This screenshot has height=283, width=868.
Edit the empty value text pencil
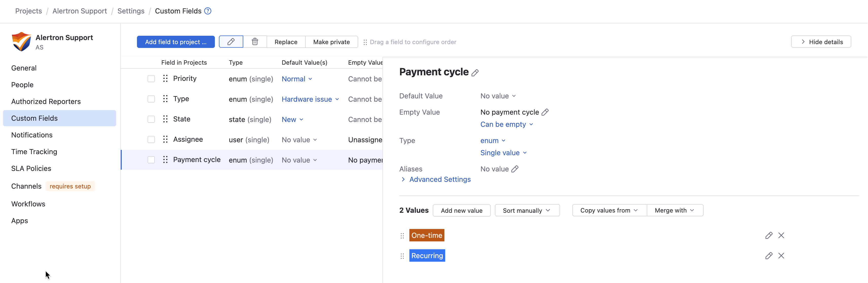(x=545, y=112)
